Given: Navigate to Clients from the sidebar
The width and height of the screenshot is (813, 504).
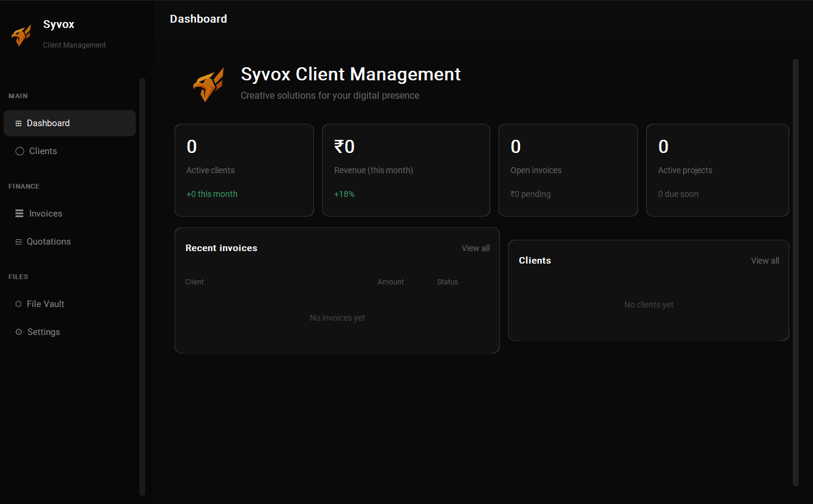Looking at the screenshot, I should click(x=42, y=151).
